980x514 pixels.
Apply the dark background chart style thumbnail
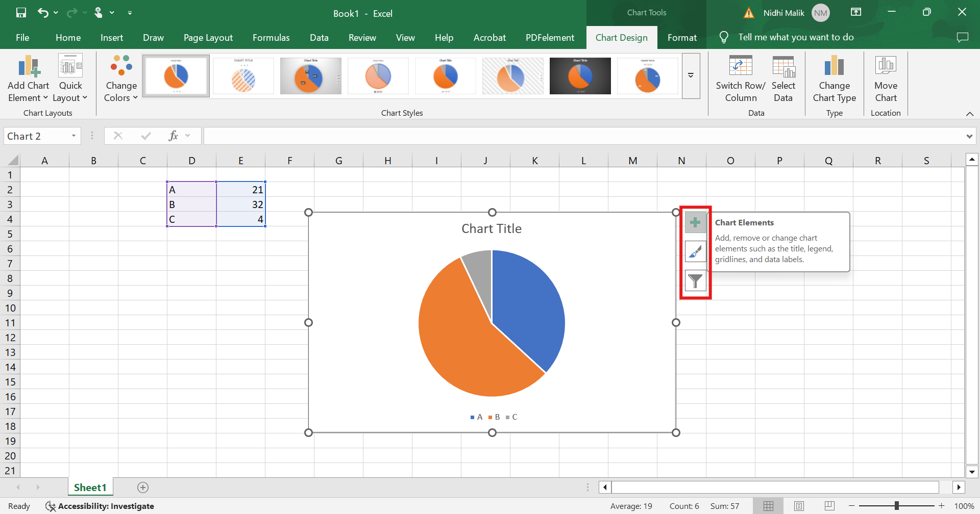[580, 76]
